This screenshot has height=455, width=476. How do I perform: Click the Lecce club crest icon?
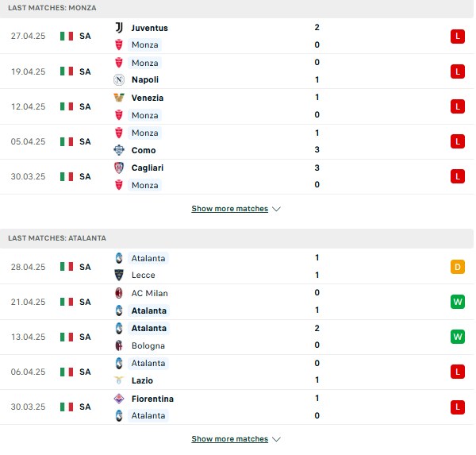point(119,275)
